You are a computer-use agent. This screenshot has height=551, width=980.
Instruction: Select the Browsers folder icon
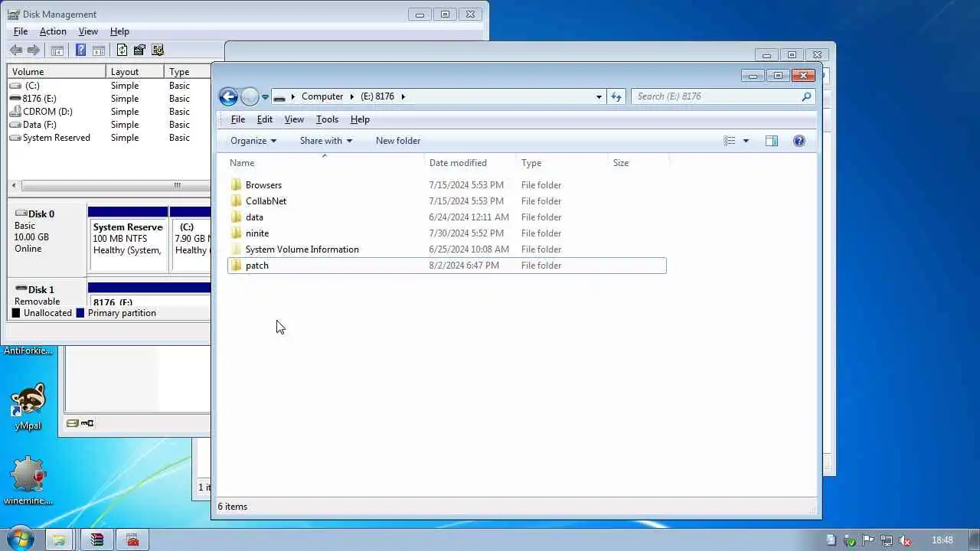click(236, 185)
